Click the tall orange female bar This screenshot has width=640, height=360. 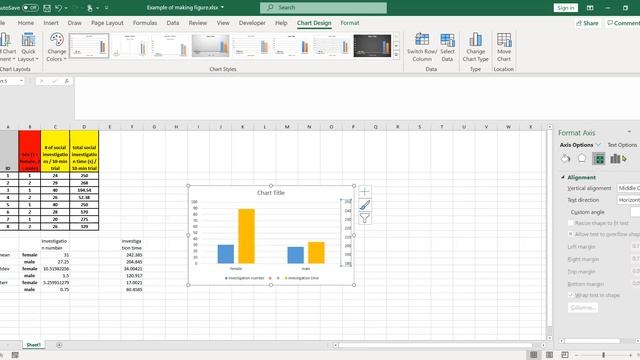[247, 236]
